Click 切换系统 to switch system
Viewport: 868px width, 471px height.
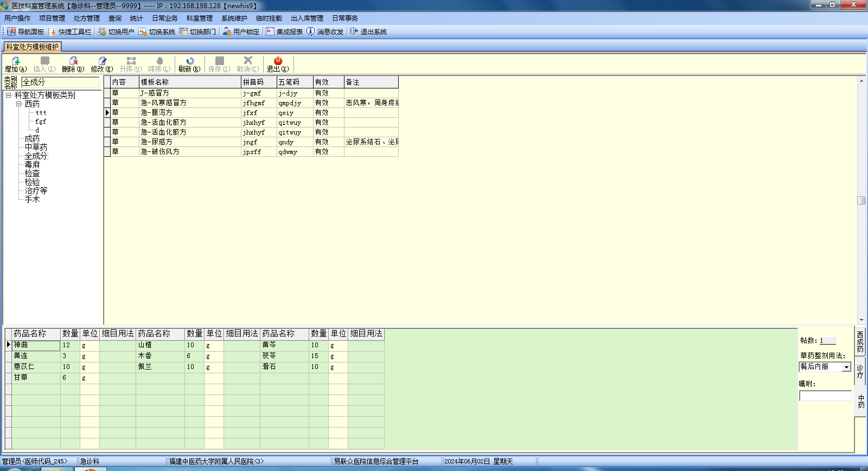tap(157, 31)
